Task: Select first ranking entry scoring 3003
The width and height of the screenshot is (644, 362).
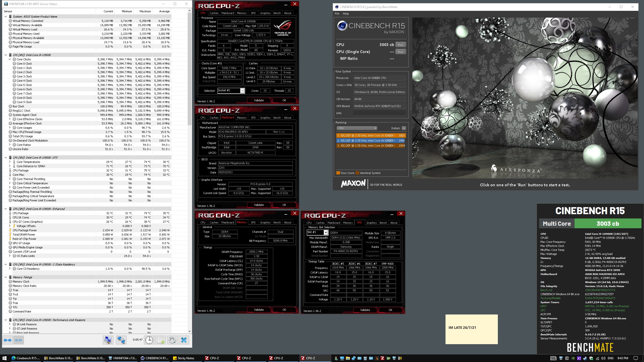Action: 371,135
